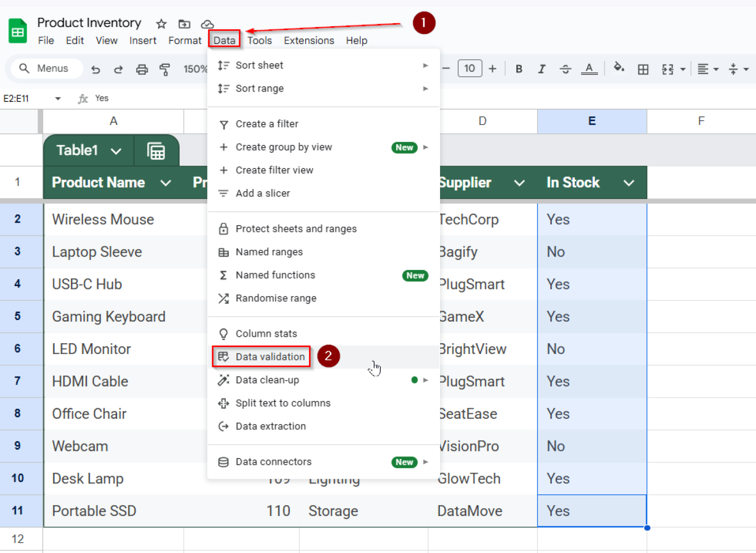Open the In Stock column dropdown

coord(629,182)
